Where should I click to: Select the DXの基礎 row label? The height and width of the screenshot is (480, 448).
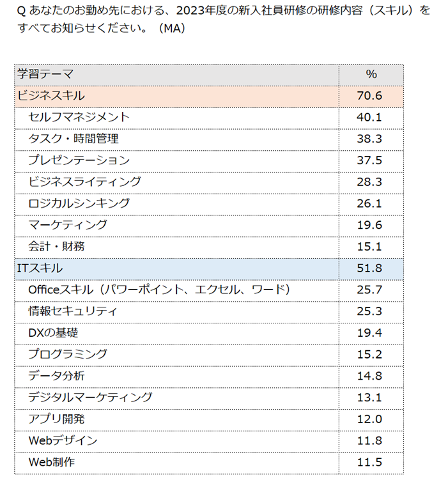54,333
